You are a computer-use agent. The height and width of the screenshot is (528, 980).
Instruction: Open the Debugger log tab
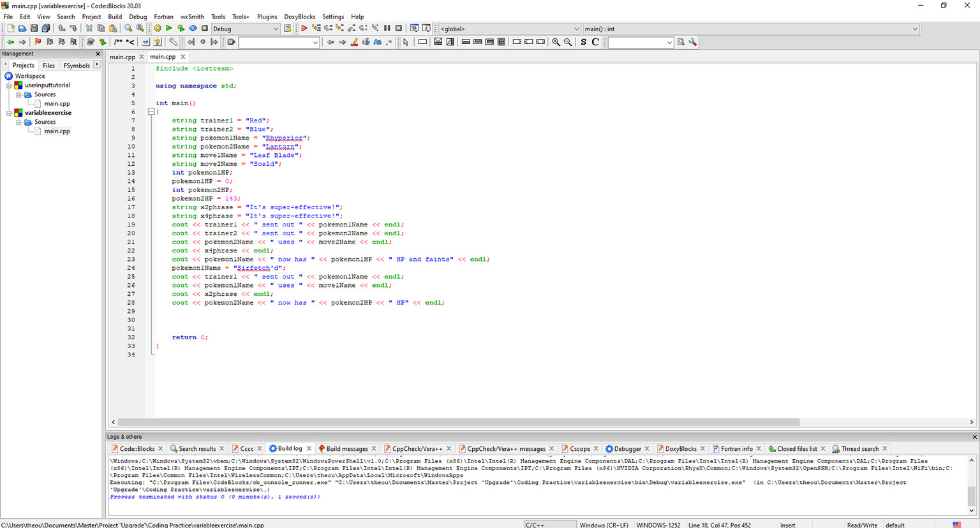tap(627, 449)
